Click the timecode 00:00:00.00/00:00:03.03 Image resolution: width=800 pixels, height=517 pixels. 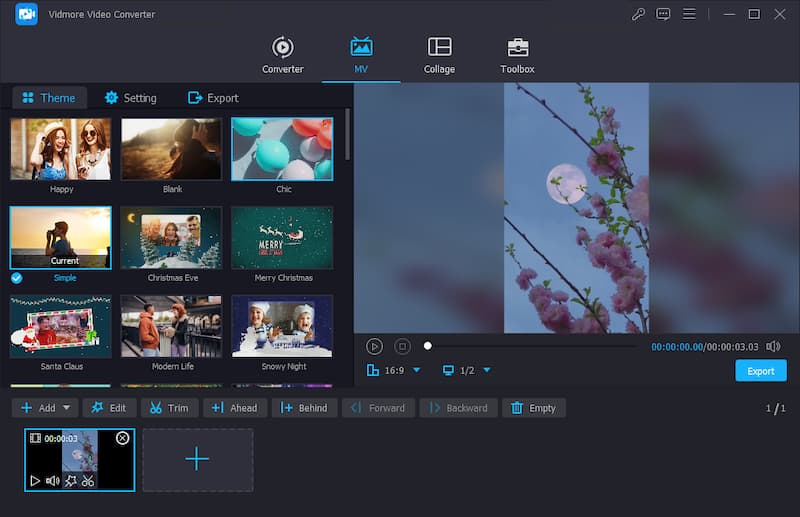[x=705, y=347]
